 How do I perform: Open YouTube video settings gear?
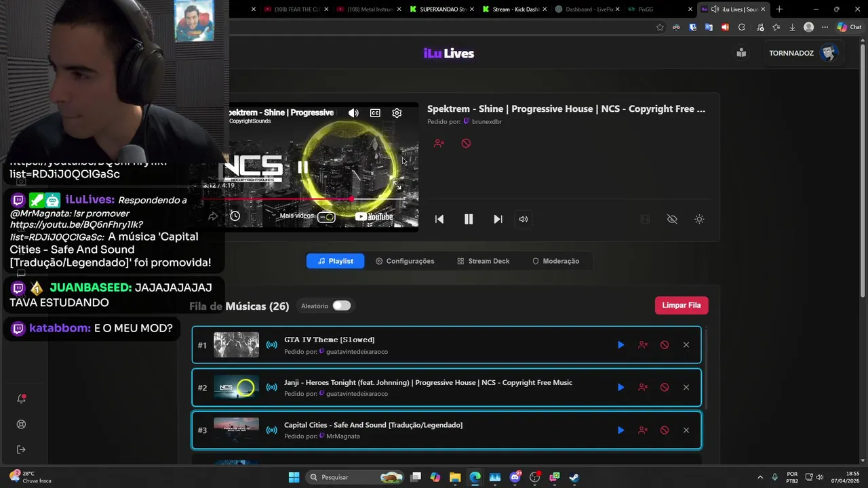pos(397,113)
